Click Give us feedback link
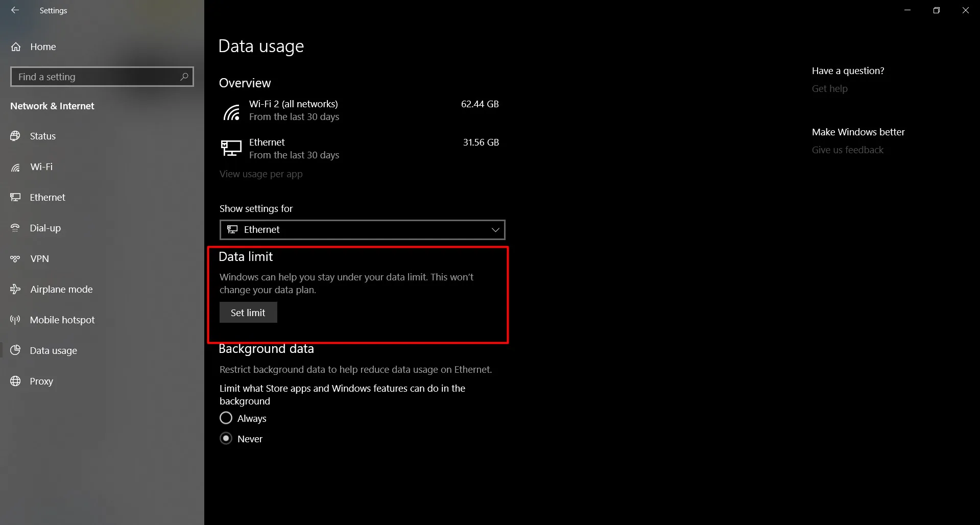 (847, 150)
